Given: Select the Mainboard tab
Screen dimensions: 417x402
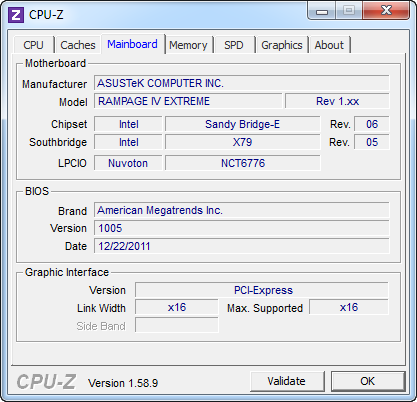Looking at the screenshot, I should pyautogui.click(x=132, y=44).
